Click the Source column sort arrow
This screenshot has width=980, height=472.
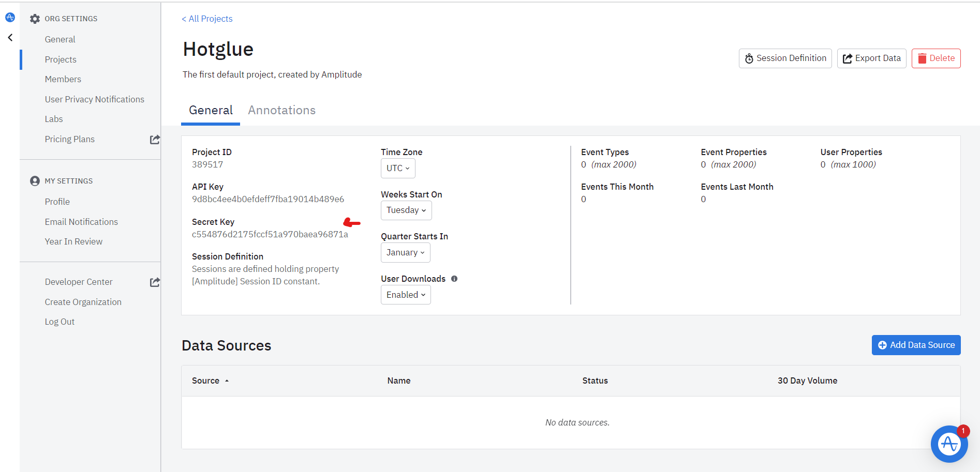tap(227, 381)
